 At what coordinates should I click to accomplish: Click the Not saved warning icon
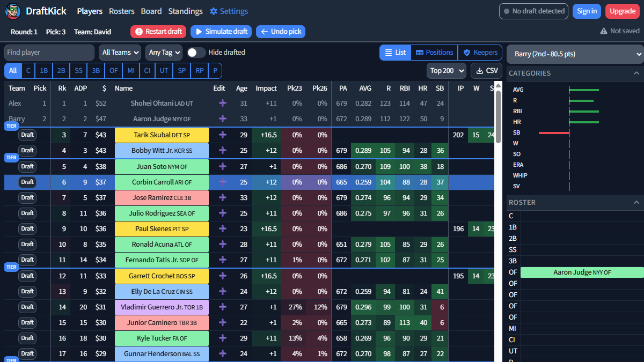point(604,31)
